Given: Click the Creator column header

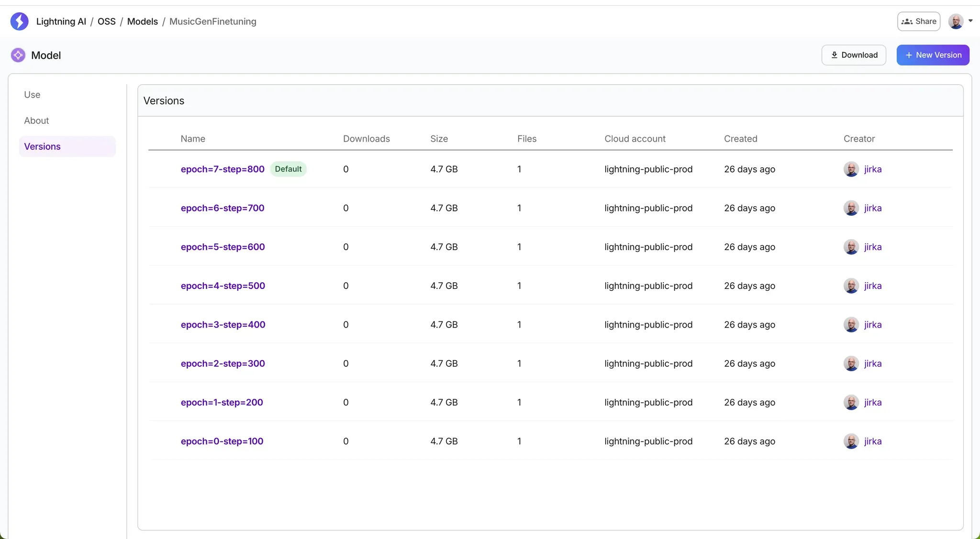Looking at the screenshot, I should pos(859,139).
